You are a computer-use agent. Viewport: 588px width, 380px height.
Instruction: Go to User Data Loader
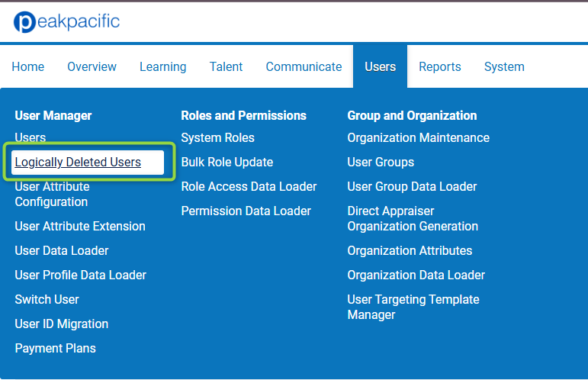click(x=62, y=250)
